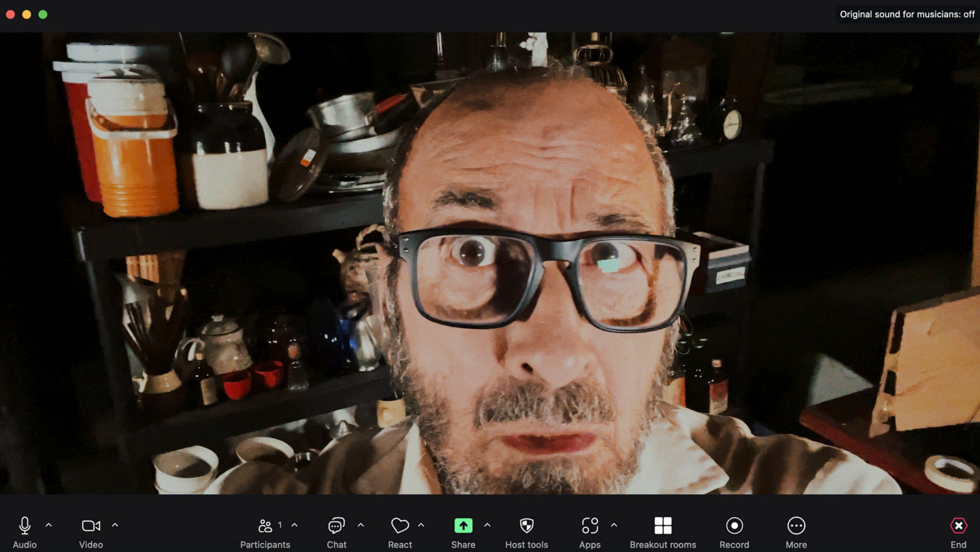Toggle Original sound for musicians label

tap(907, 15)
